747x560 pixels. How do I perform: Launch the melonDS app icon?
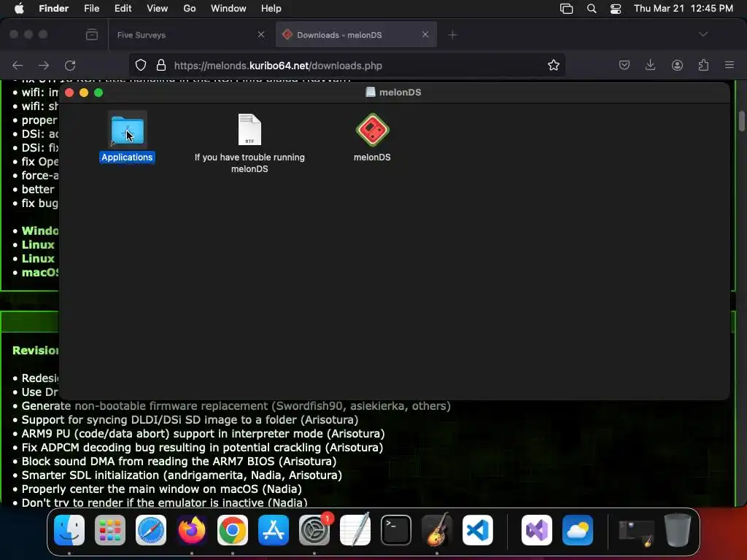click(372, 130)
